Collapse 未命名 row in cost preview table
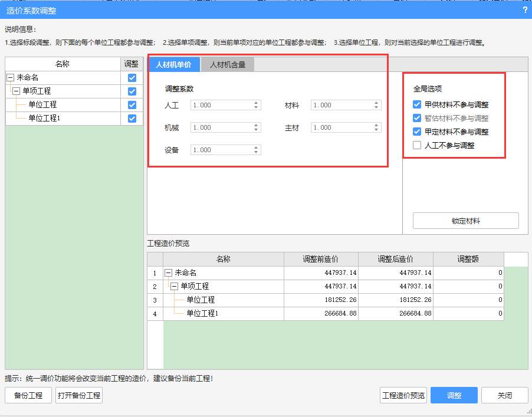Screen dimensions: 532x417 (x=169, y=273)
